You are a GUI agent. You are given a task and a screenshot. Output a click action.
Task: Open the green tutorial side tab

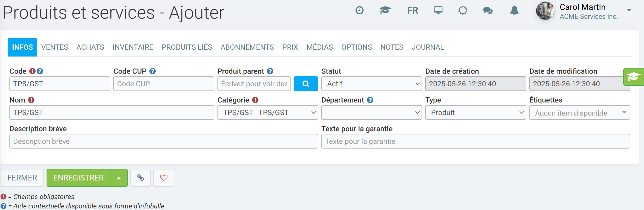[634, 77]
